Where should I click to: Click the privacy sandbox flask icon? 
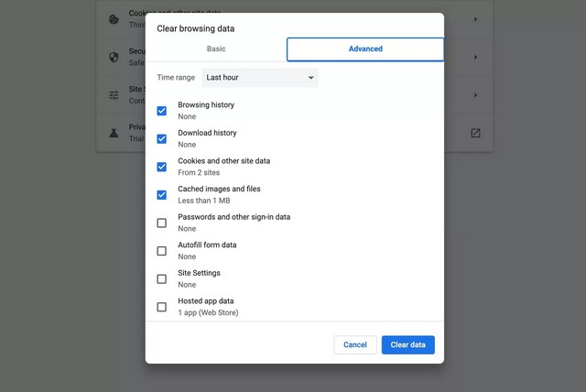click(x=114, y=133)
